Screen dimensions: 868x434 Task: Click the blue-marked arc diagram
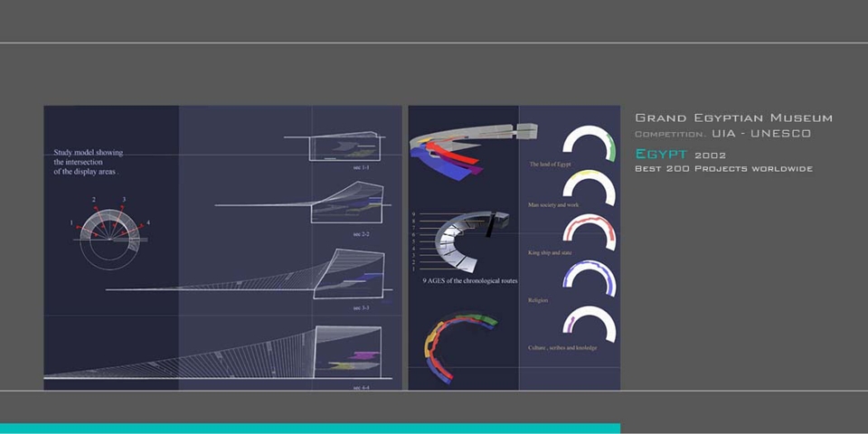tap(589, 278)
